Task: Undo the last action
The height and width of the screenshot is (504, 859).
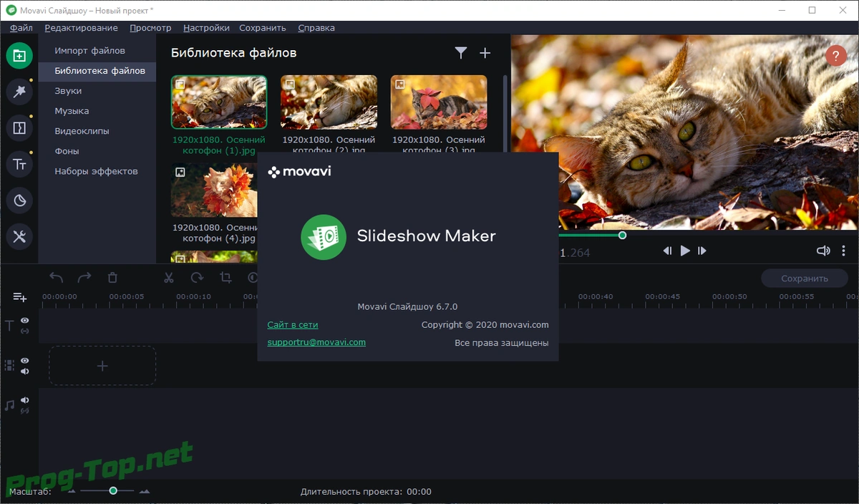Action: tap(57, 278)
